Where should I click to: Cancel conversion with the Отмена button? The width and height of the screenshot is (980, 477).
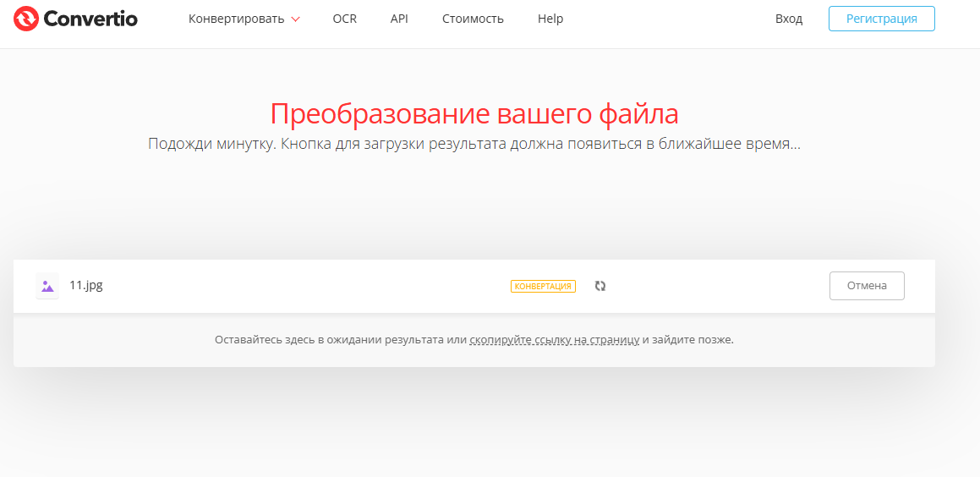coord(867,286)
